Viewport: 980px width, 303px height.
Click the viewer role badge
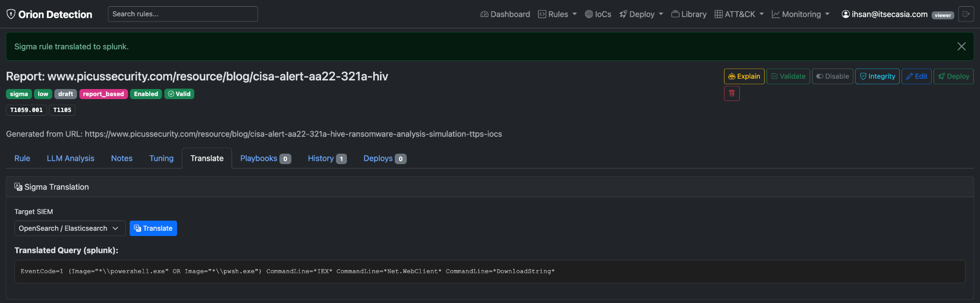click(x=943, y=15)
